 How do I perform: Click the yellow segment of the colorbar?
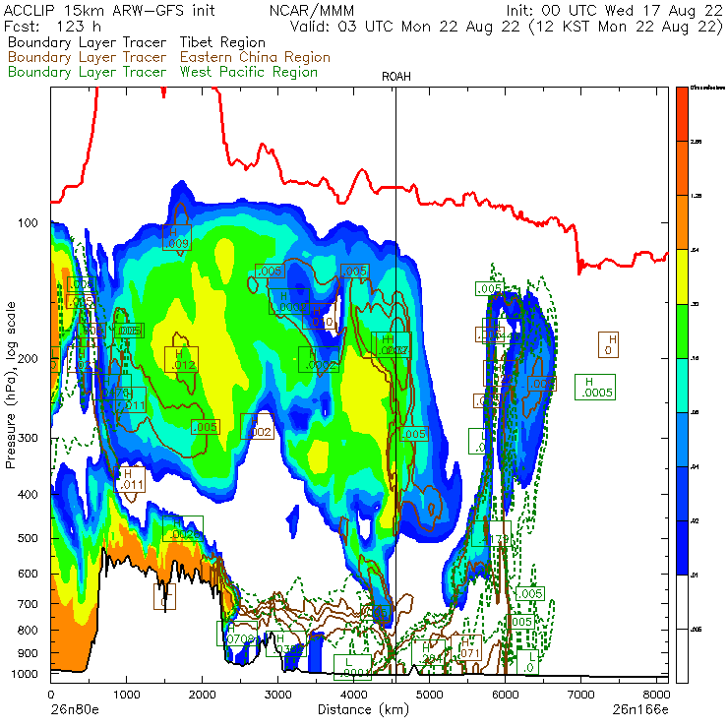click(682, 276)
